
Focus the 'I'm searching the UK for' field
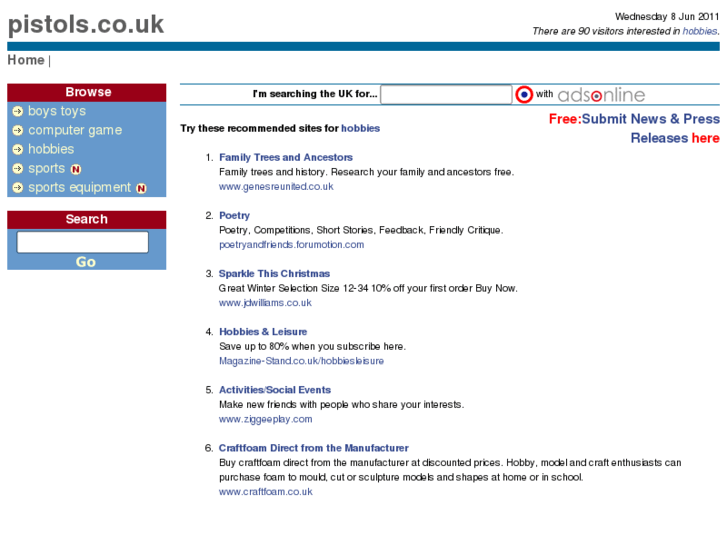click(x=446, y=95)
